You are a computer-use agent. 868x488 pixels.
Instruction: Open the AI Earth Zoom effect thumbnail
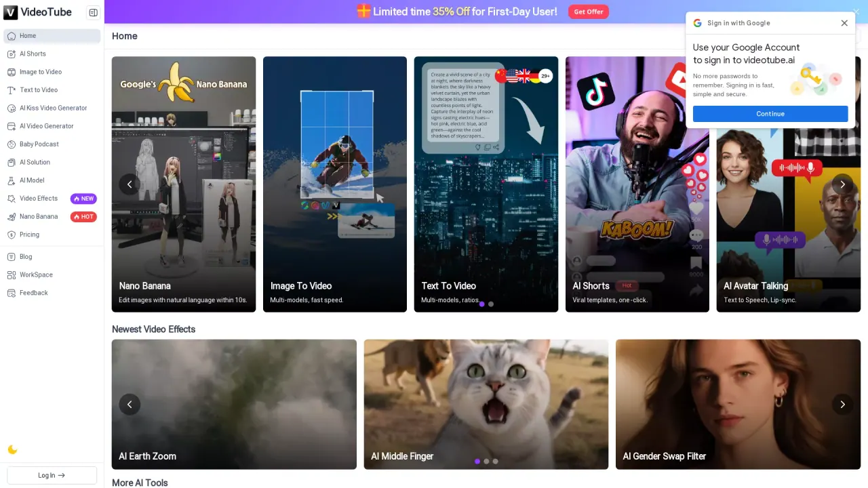(x=234, y=405)
